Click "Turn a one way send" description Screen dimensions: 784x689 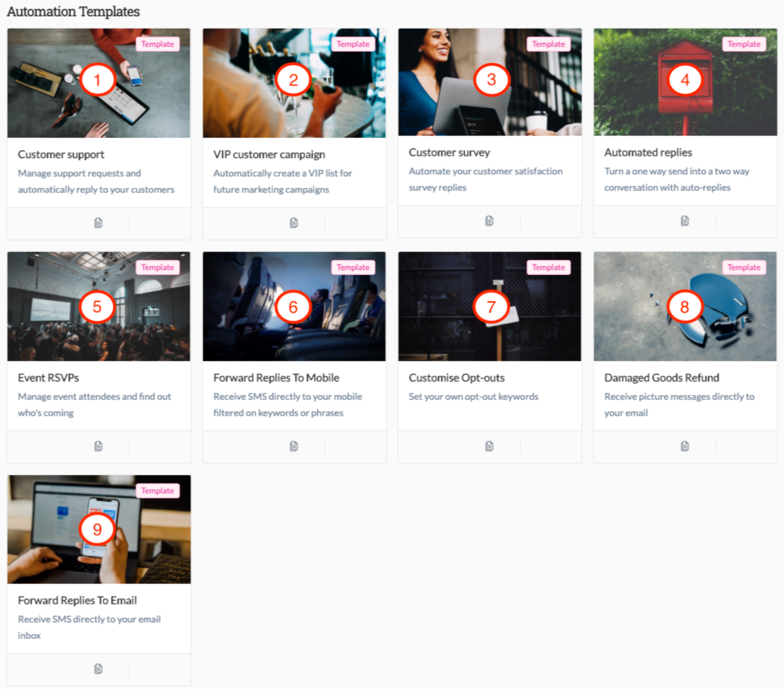[677, 179]
